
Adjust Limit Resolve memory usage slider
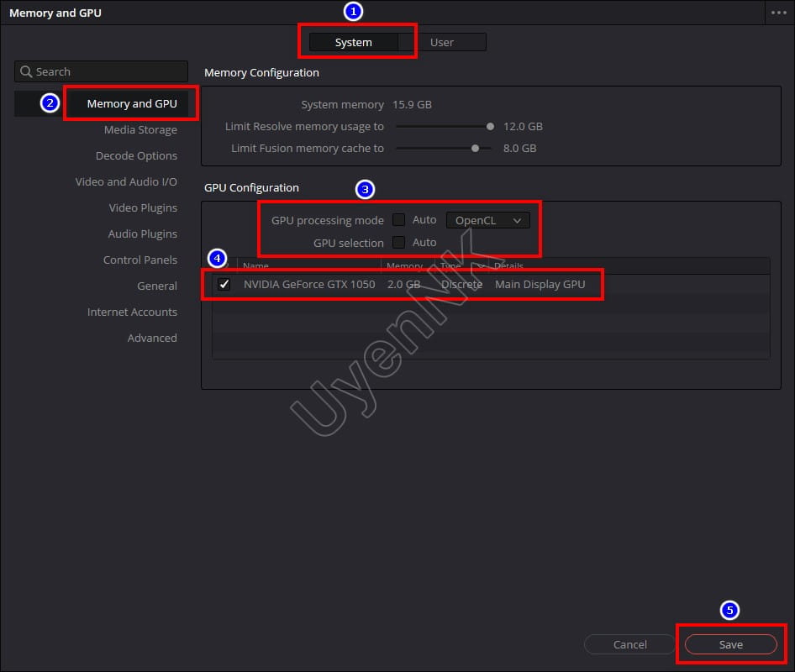tap(490, 127)
